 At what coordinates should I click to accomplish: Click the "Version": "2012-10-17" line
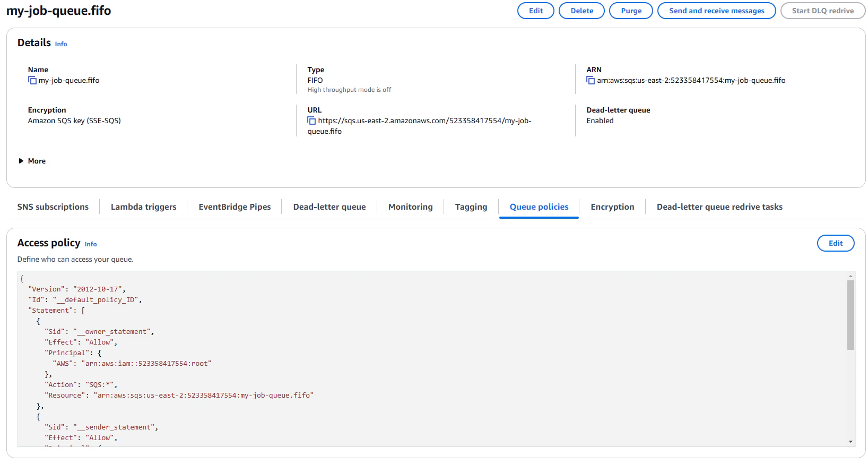[77, 289]
